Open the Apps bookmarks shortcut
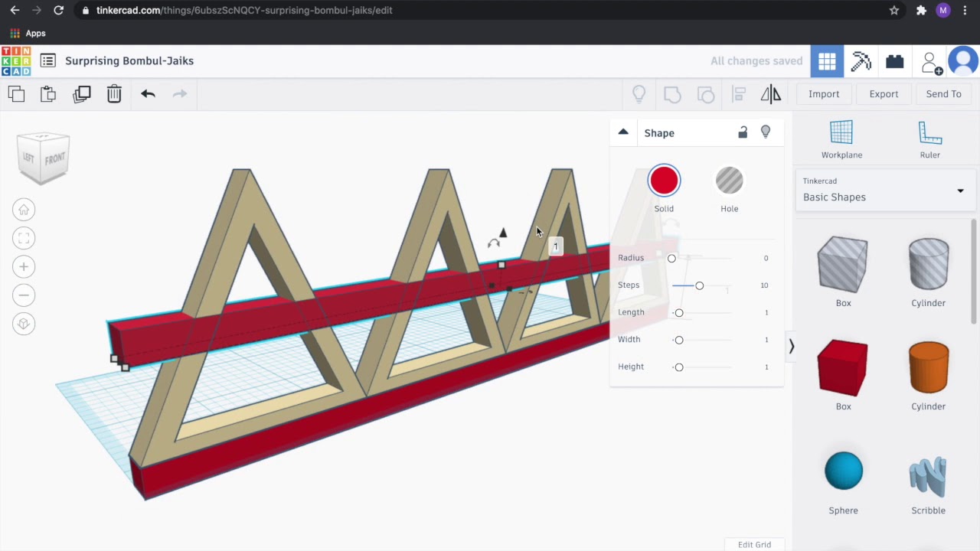This screenshot has height=551, width=980. (28, 34)
